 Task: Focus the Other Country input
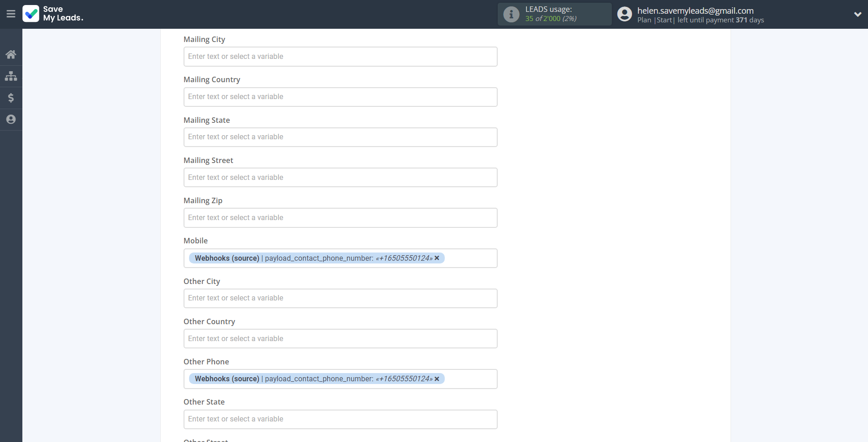tap(341, 338)
